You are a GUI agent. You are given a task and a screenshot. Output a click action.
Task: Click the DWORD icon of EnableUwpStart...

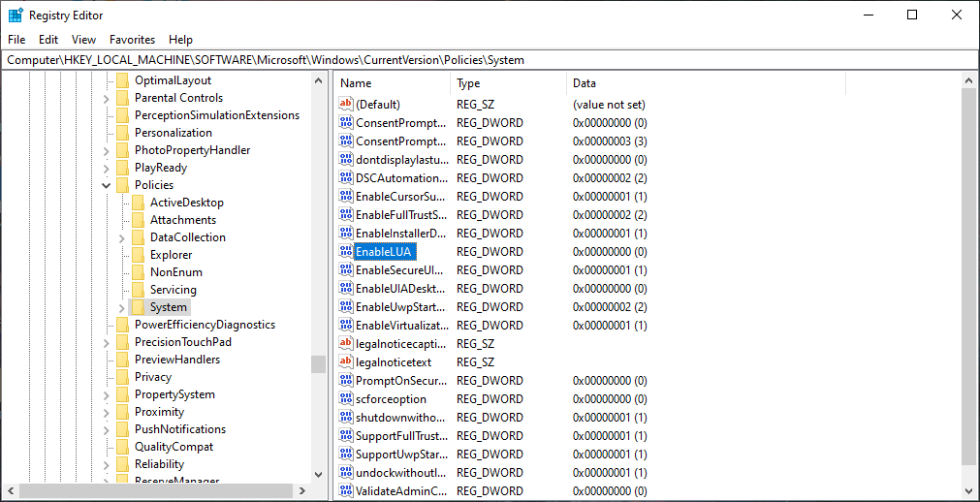346,306
